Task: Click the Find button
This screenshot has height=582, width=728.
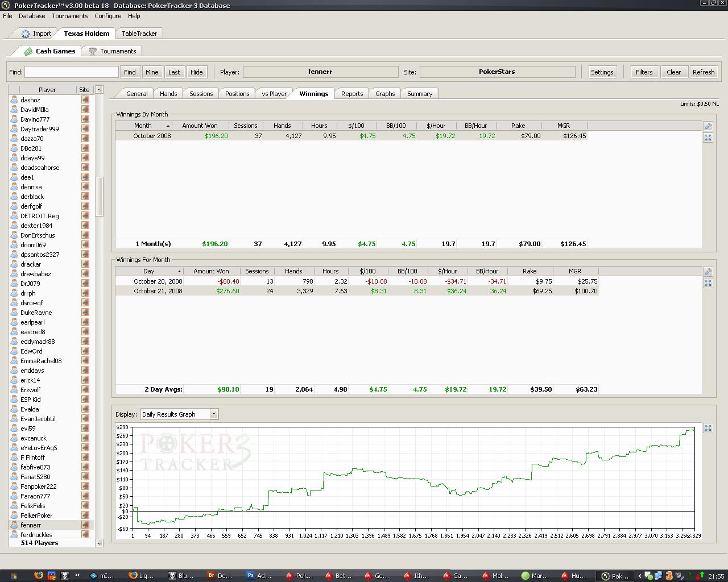Action: click(x=130, y=72)
